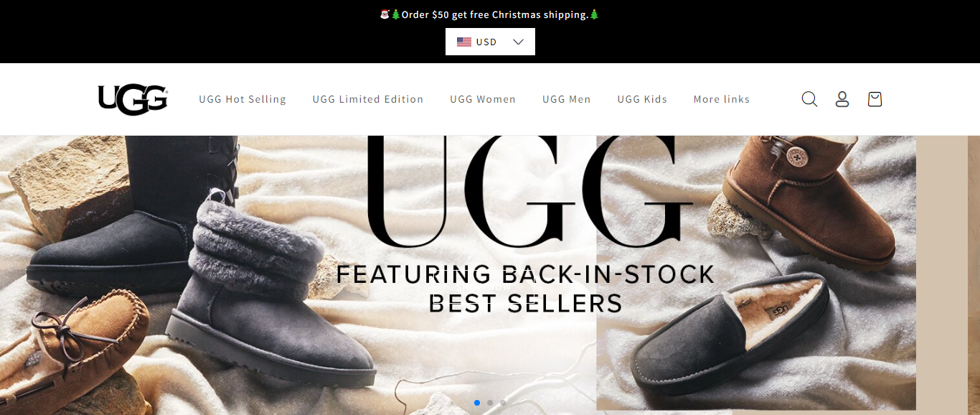
Task: Open the USD currency selector
Action: pyautogui.click(x=490, y=42)
